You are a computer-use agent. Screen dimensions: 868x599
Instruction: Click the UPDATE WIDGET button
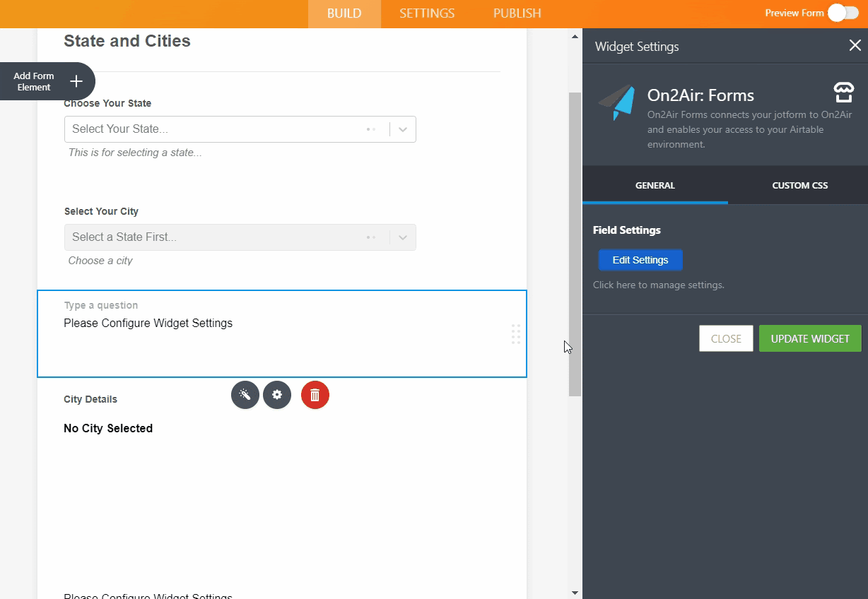(810, 338)
